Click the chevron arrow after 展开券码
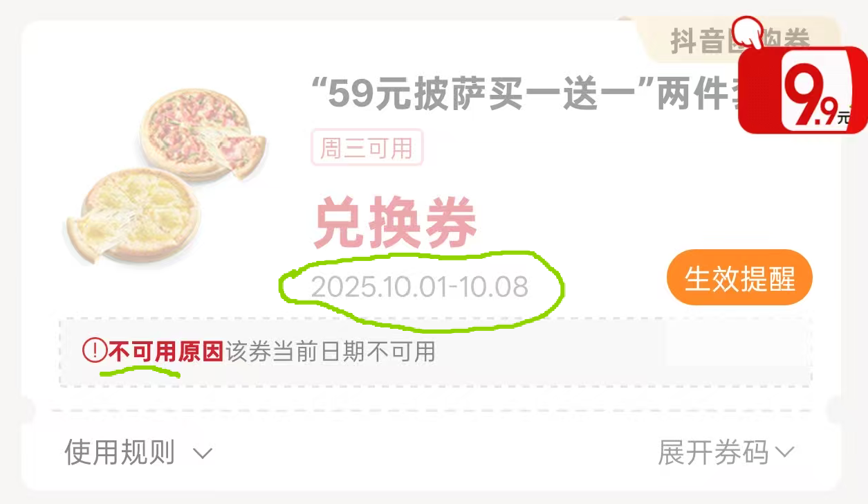 point(784,453)
